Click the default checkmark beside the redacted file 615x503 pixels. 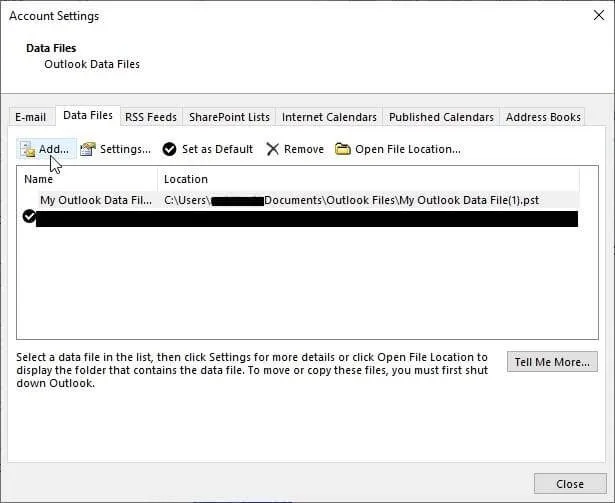[x=28, y=217]
